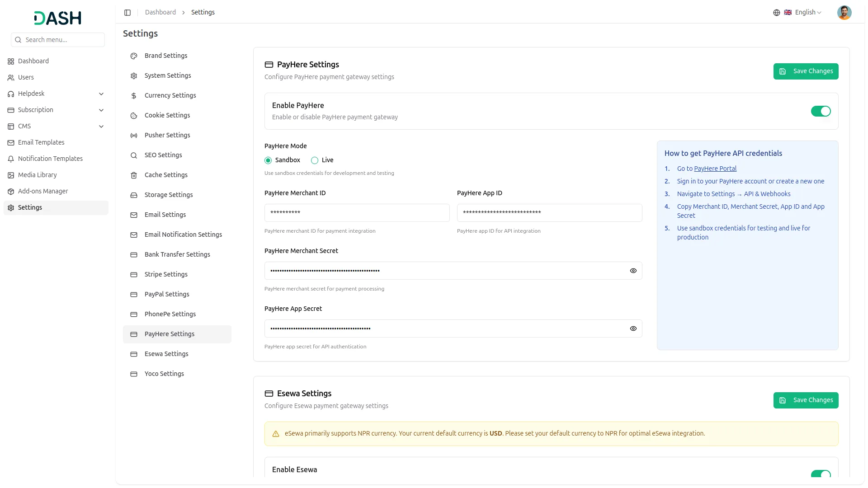
Task: Expand the Subscription menu chevron
Action: tap(101, 110)
